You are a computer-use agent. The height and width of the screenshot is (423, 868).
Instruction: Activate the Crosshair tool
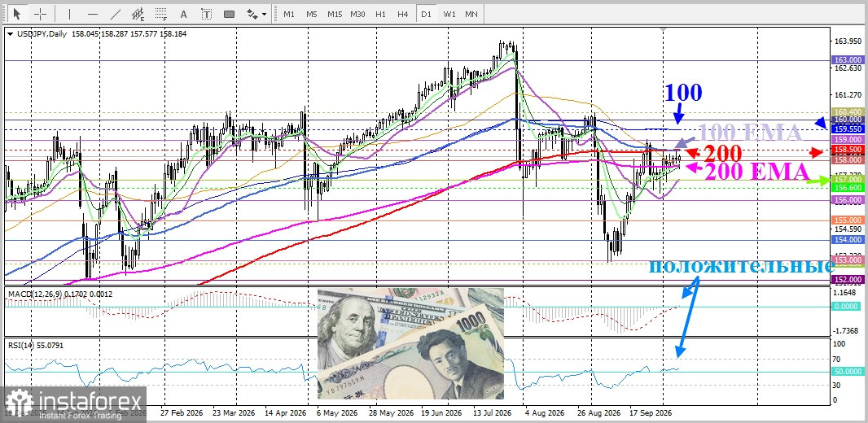tap(42, 14)
